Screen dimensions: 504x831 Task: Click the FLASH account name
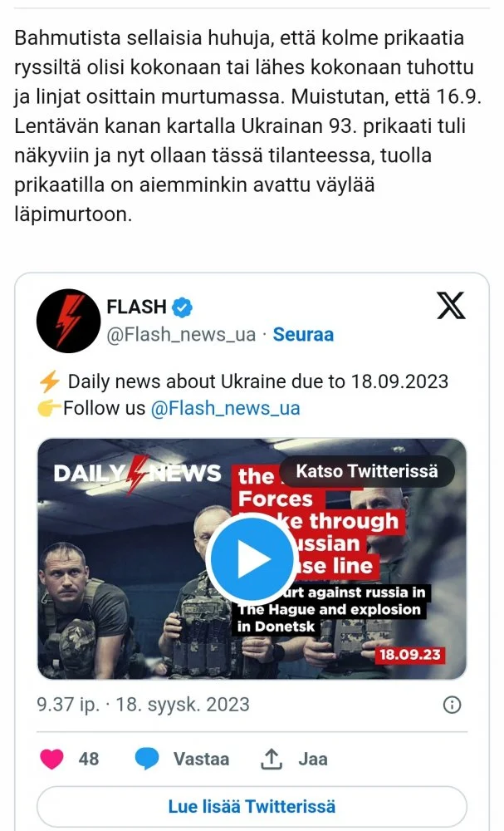point(137,307)
